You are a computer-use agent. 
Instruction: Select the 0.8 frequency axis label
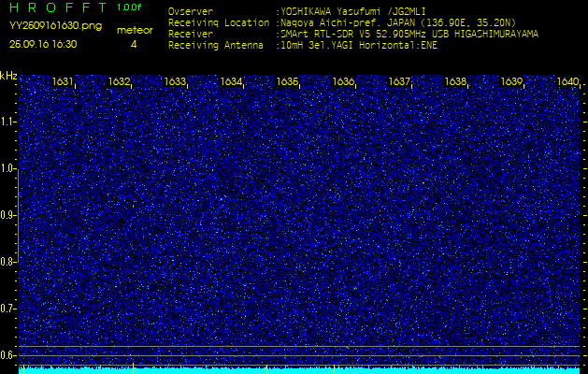[8, 262]
